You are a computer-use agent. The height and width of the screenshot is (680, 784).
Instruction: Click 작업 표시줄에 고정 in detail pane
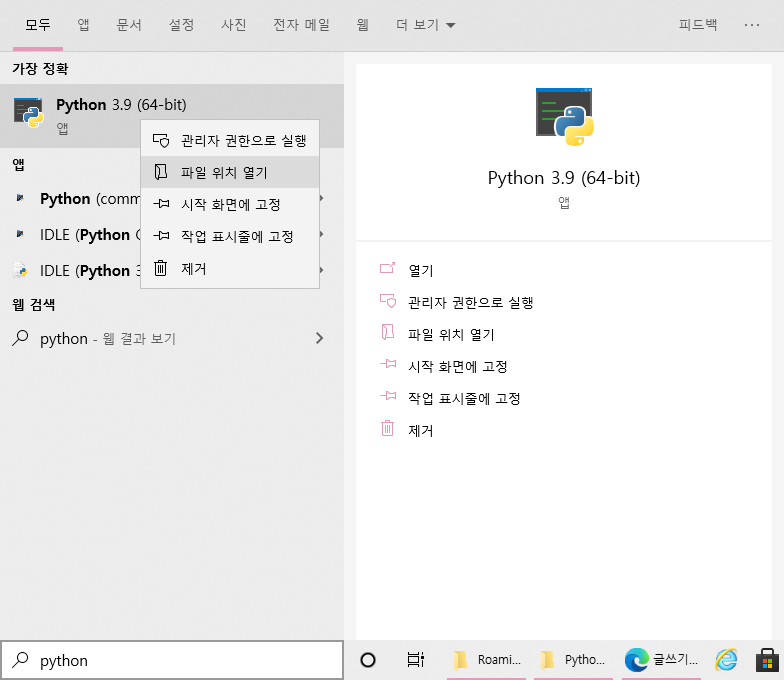(464, 398)
